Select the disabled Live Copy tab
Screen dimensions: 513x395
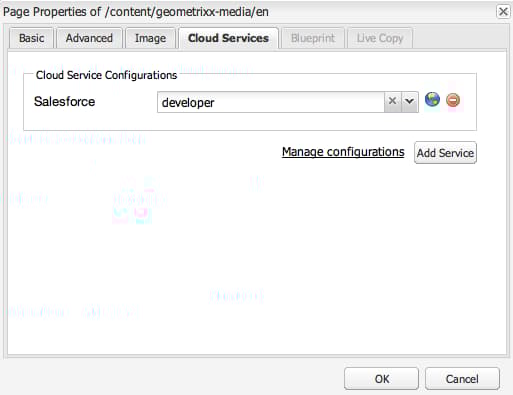[380, 38]
